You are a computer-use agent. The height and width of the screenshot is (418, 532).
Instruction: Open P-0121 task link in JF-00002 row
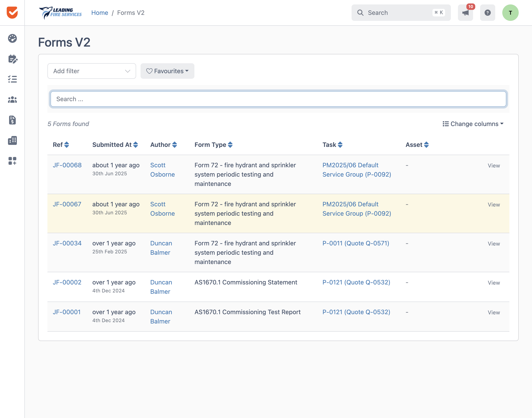tap(356, 282)
